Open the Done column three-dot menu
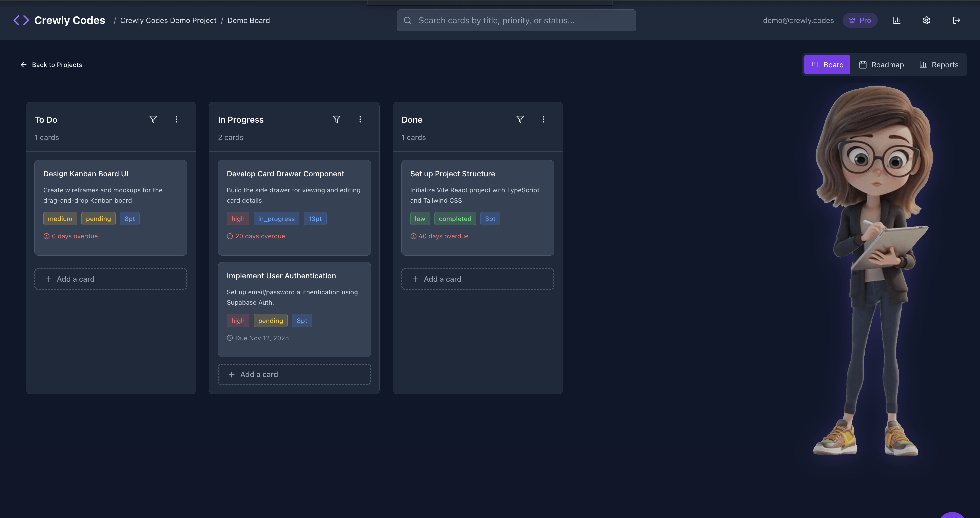This screenshot has width=980, height=518. pos(543,119)
